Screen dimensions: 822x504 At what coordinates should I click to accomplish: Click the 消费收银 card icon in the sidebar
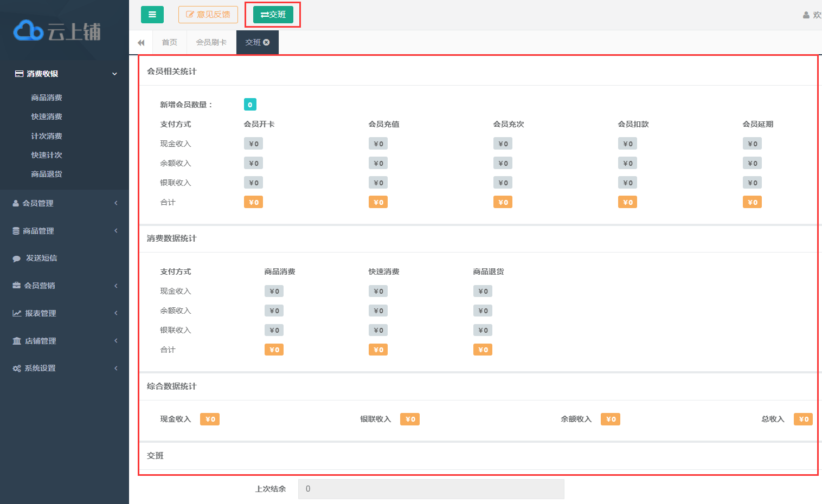(19, 74)
